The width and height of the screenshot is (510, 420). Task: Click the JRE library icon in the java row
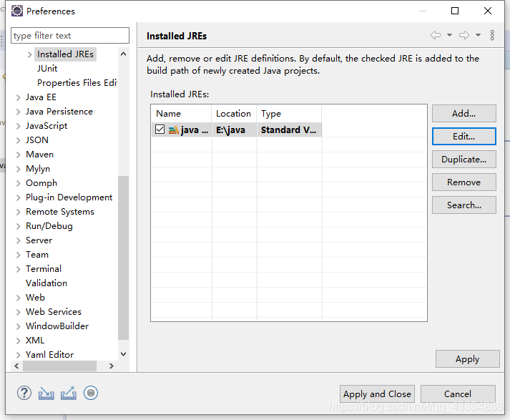point(174,130)
